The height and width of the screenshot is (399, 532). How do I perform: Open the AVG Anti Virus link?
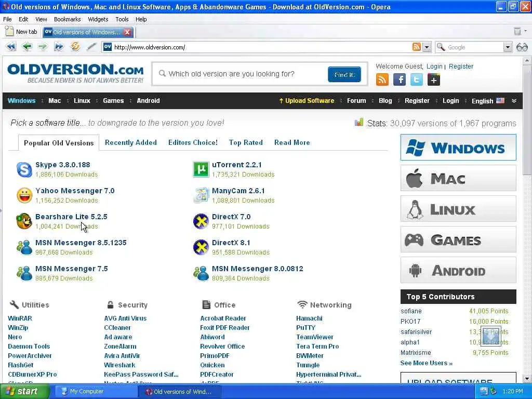tap(125, 318)
